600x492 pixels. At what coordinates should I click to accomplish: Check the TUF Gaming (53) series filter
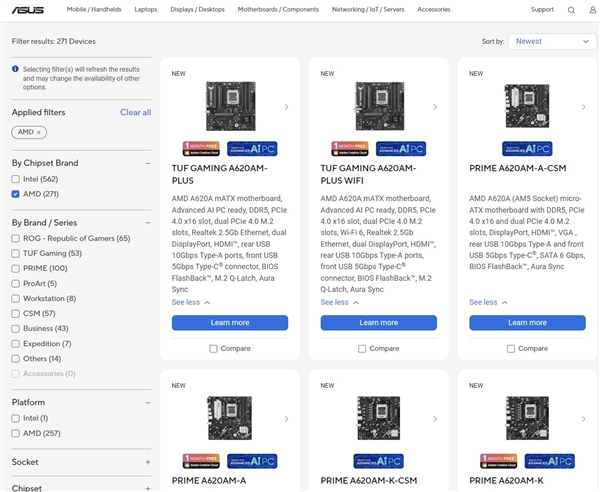(x=16, y=254)
